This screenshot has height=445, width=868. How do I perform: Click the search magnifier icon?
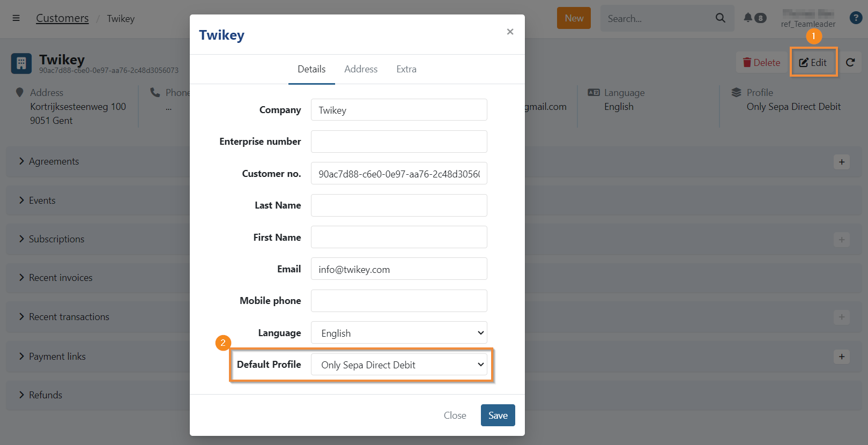(x=721, y=18)
